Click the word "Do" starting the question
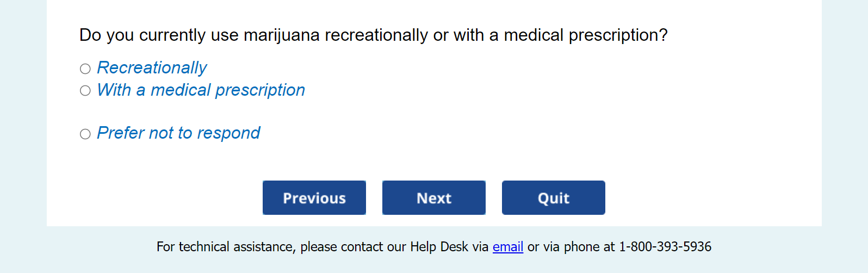The width and height of the screenshot is (868, 273). 90,35
